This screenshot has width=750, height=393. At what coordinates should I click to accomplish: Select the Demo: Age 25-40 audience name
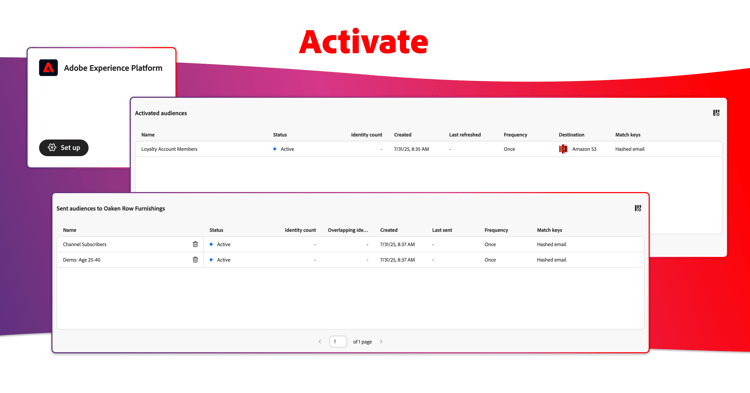pos(82,260)
